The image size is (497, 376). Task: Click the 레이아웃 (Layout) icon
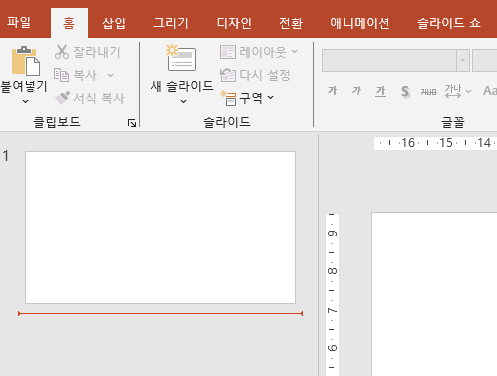pyautogui.click(x=228, y=52)
